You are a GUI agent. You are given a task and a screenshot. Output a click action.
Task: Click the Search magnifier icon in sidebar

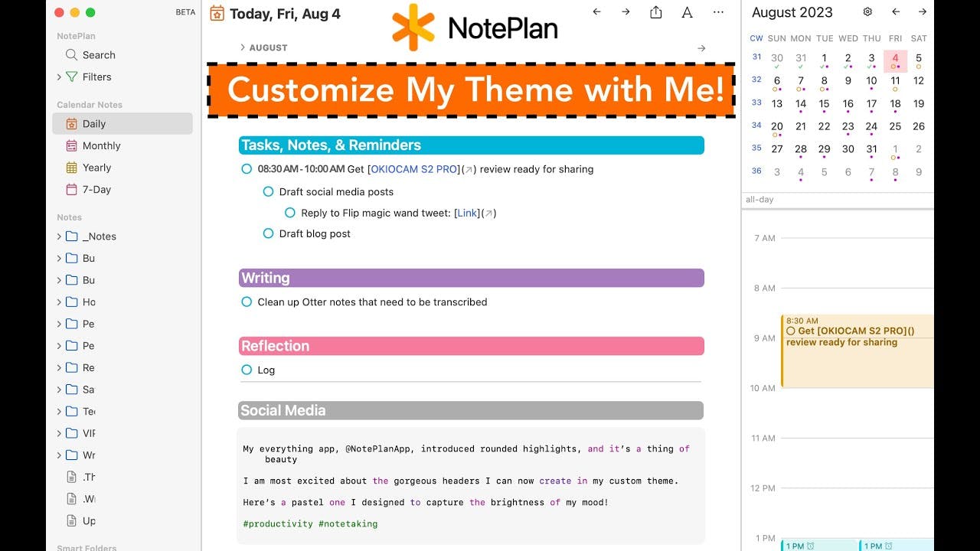[71, 55]
